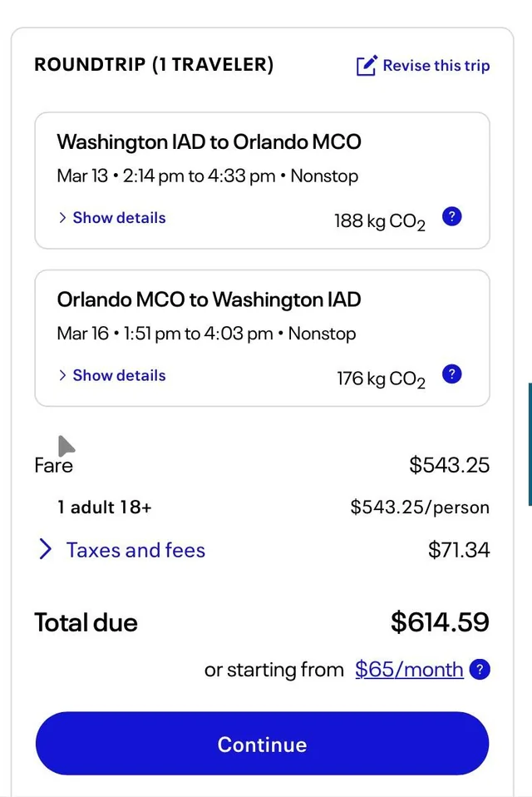Click the $71.34 taxes and fees amount
Screen dimensions: 532x797
459,550
